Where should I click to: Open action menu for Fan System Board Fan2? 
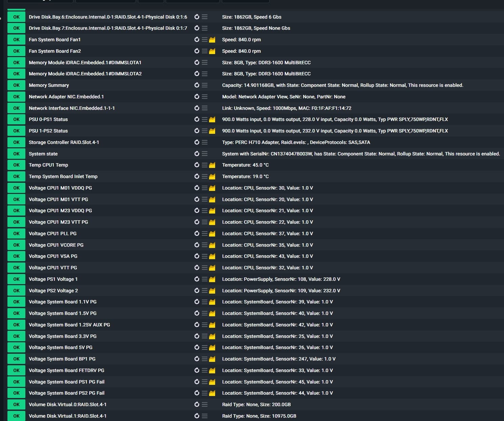coord(204,51)
